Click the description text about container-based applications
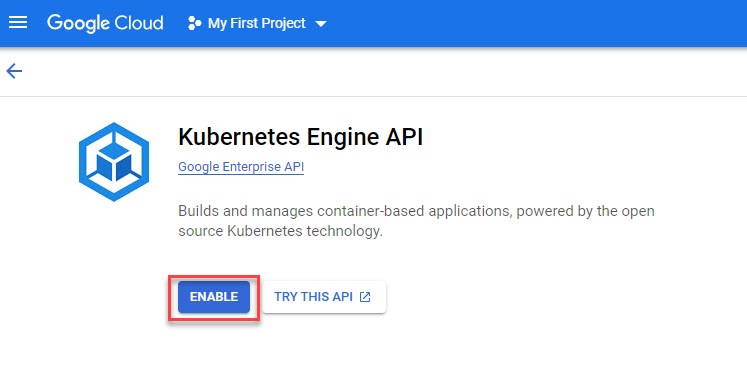This screenshot has height=387, width=747. pyautogui.click(x=416, y=221)
